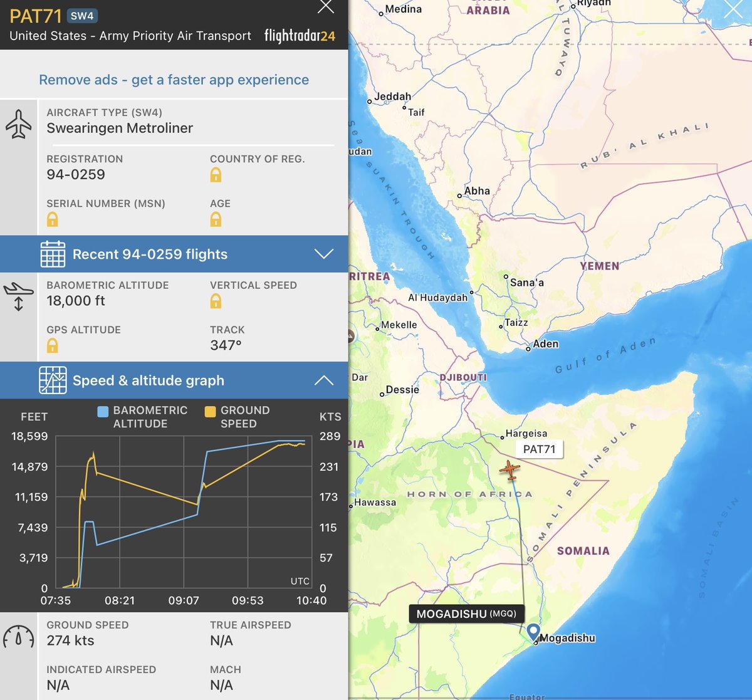Tap the Sana'a city marker on map

point(506,276)
